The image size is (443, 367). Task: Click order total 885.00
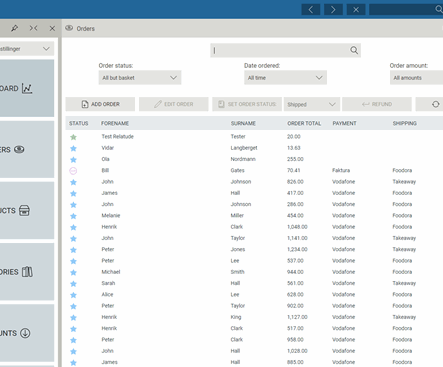(x=295, y=362)
